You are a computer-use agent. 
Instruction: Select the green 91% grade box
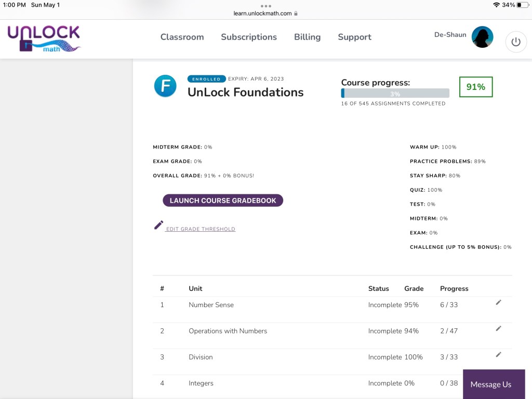pyautogui.click(x=475, y=87)
